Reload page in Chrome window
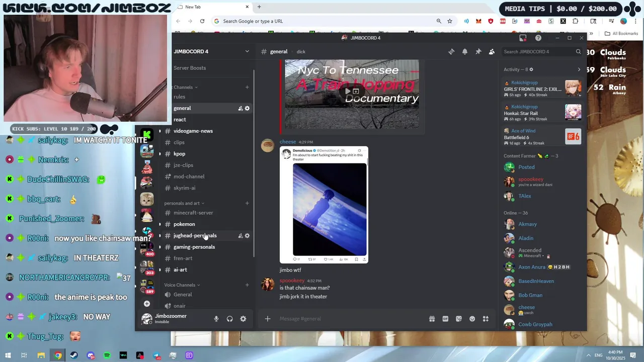644x362 pixels. pyautogui.click(x=202, y=21)
